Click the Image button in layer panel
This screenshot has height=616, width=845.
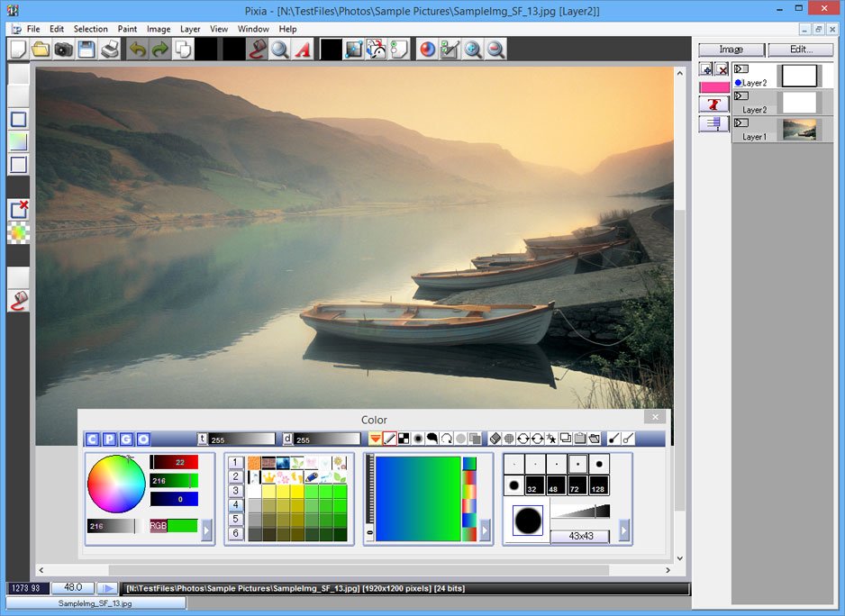coord(731,50)
